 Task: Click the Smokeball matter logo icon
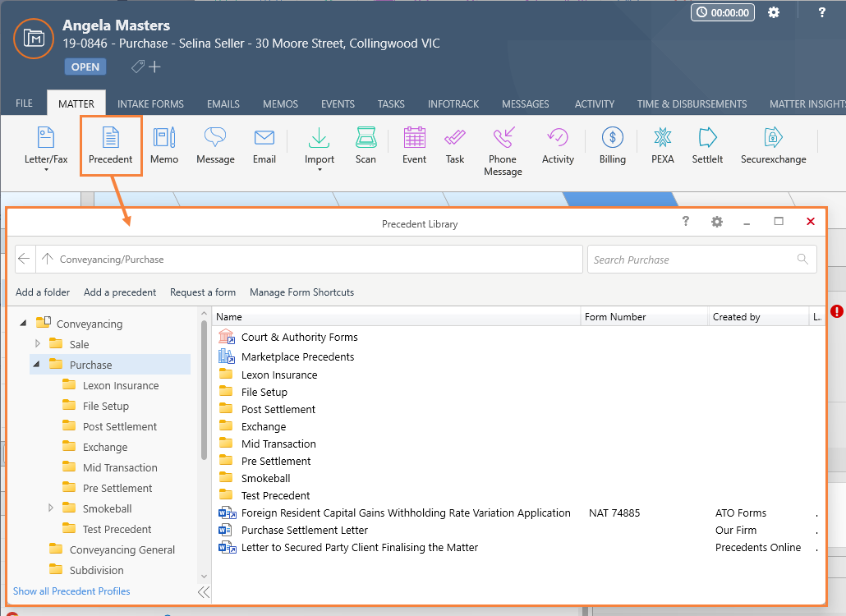click(34, 39)
